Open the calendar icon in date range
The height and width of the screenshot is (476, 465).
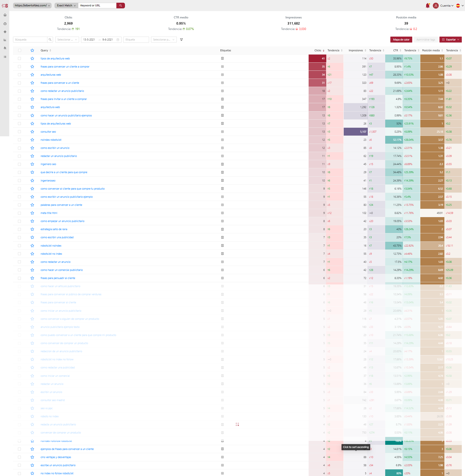point(118,40)
